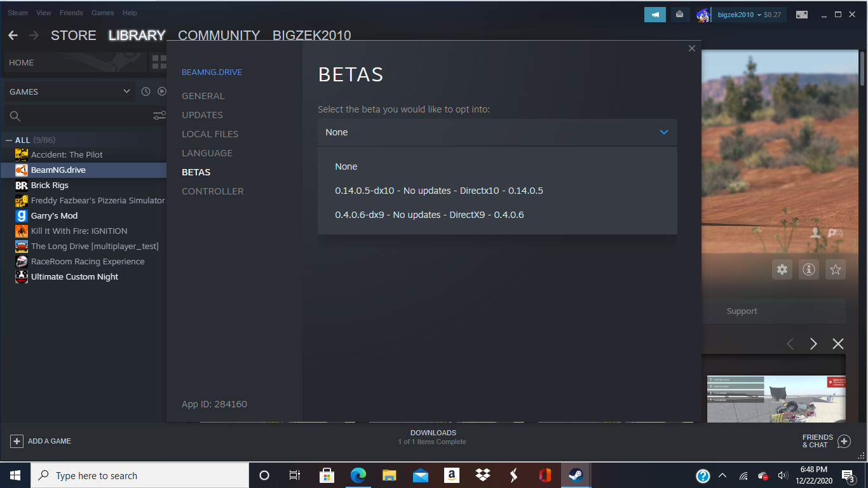
Task: Select the 0.14.0.5-dx10 beta option
Action: (498, 191)
